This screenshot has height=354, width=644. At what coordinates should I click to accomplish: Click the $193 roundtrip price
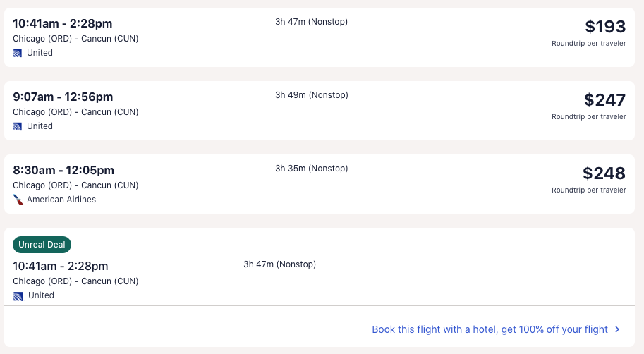click(x=605, y=27)
